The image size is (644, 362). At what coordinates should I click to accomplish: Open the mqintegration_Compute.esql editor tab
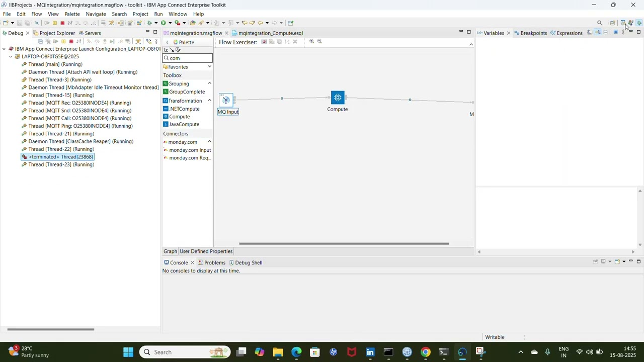(267, 33)
